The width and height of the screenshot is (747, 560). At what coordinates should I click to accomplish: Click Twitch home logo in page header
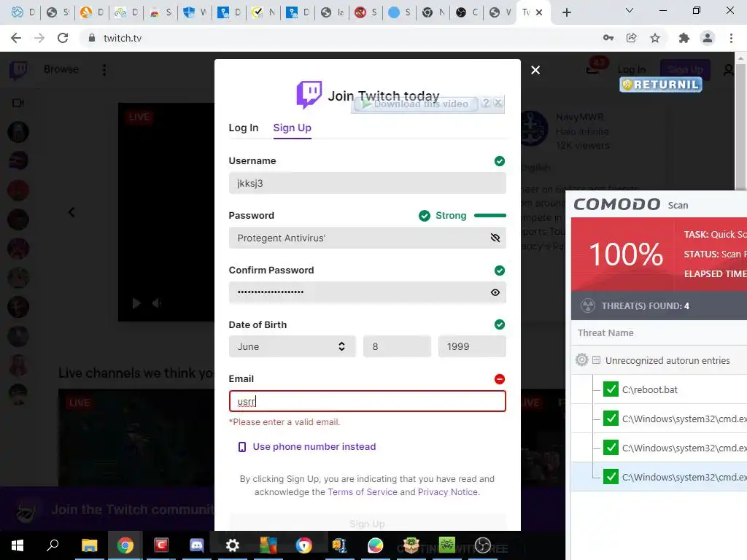click(18, 71)
